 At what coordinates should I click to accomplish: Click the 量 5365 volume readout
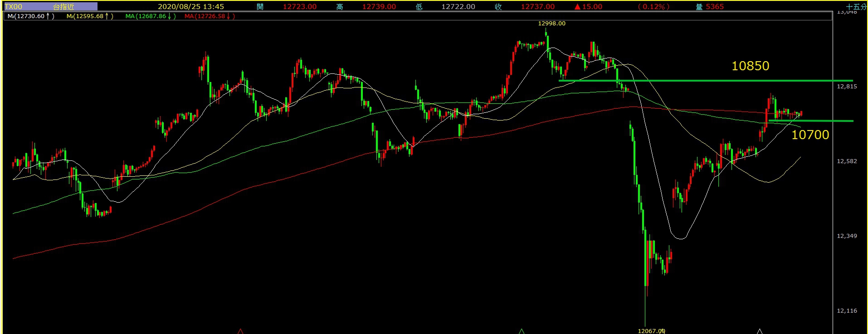click(710, 7)
